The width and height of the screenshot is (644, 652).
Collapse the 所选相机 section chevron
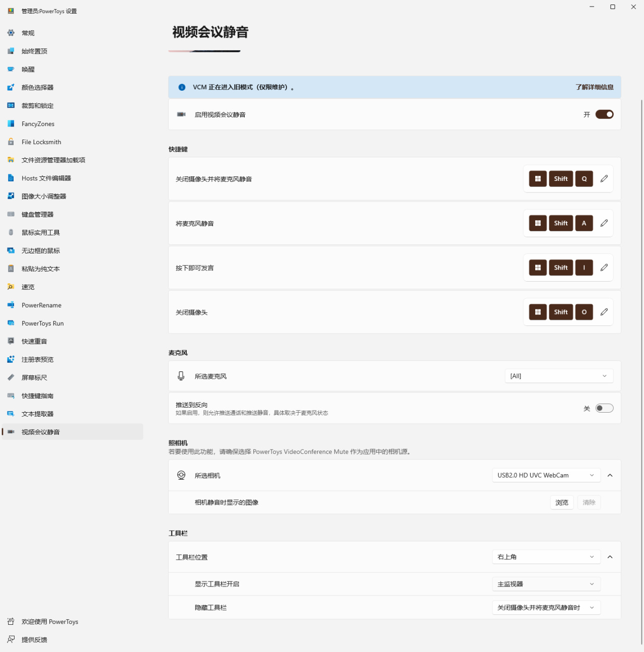coord(610,475)
